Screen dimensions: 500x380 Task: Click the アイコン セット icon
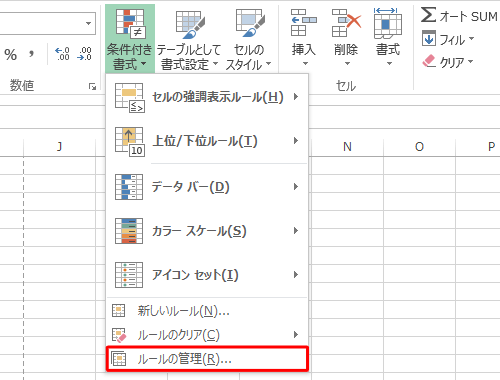point(129,275)
